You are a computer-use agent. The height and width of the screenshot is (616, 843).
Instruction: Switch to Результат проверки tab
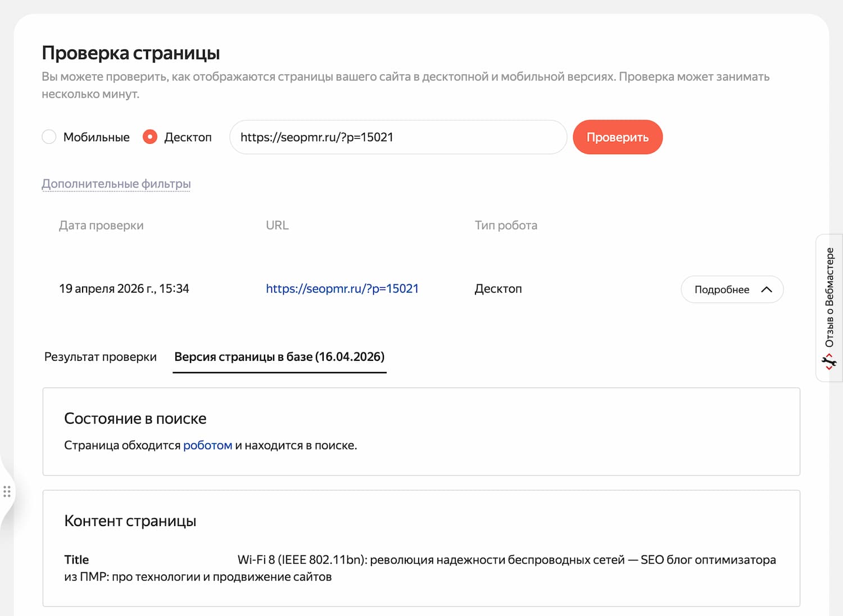pos(101,357)
